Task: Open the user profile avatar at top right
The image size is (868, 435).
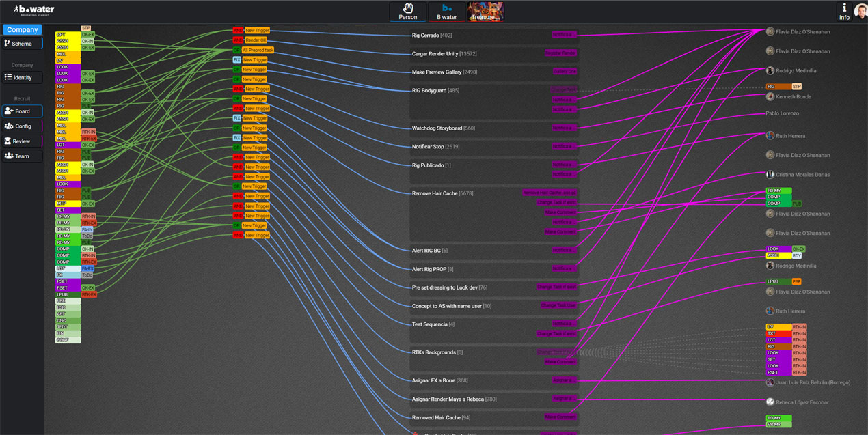Action: (860, 12)
